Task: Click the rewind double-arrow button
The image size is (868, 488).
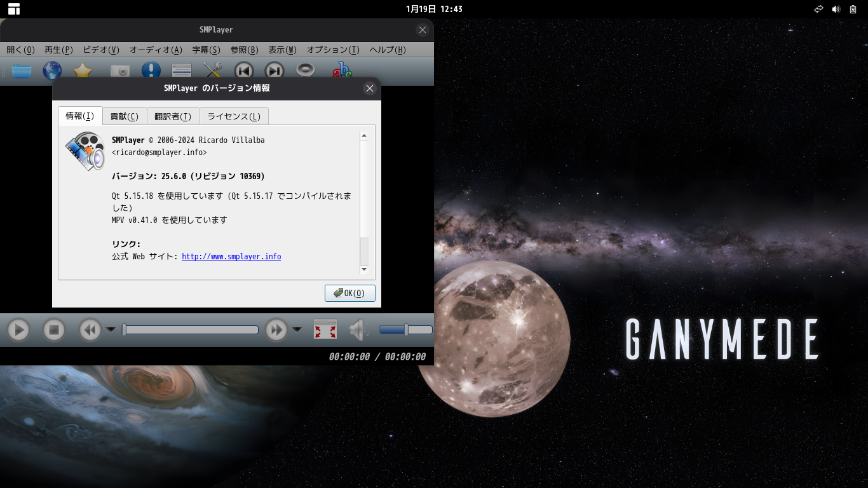Action: pyautogui.click(x=90, y=330)
